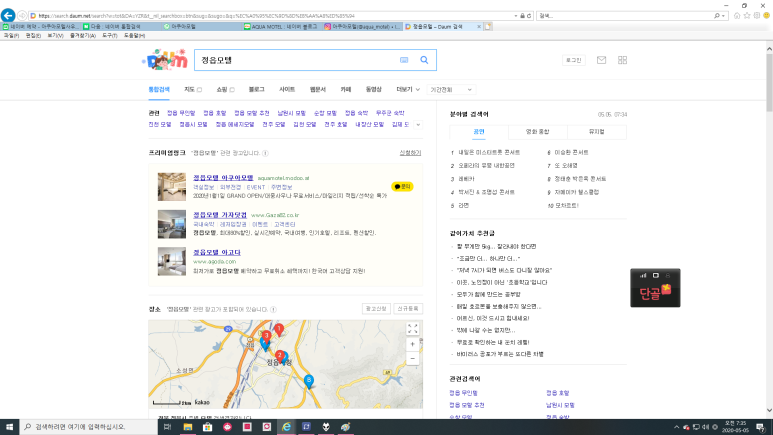The height and width of the screenshot is (435, 773).
Task: Click the browser Forward arrow button
Action: click(22, 16)
